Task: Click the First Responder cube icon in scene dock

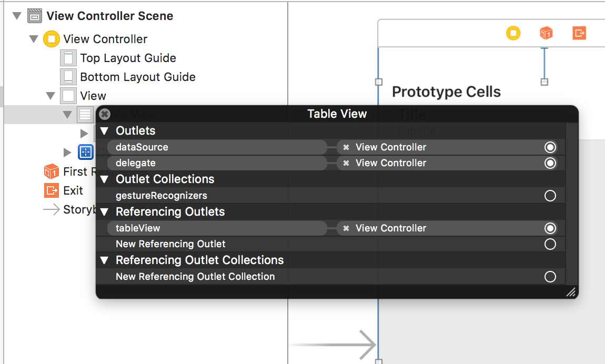Action: [546, 34]
